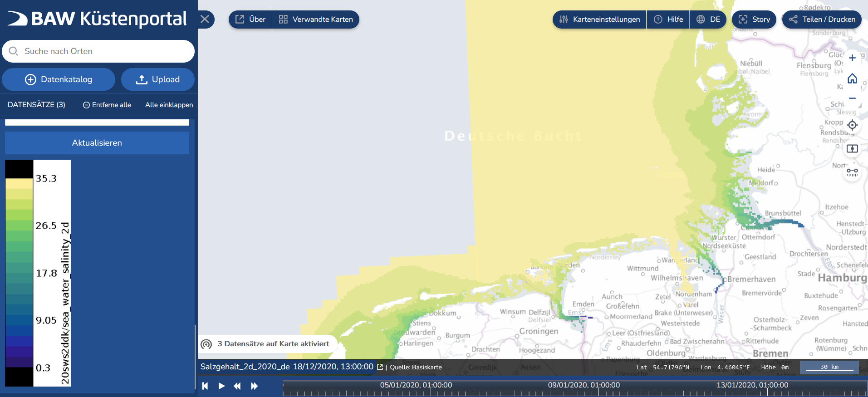Step backward one time step
Screen dimensions: 868x397
237,386
